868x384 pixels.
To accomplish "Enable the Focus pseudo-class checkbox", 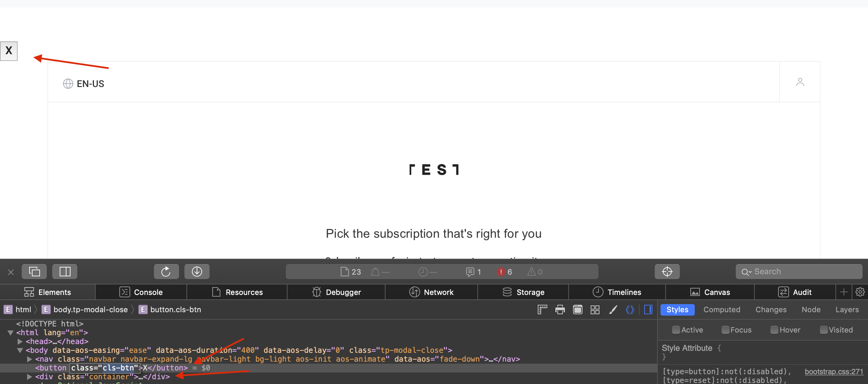I will (x=725, y=330).
